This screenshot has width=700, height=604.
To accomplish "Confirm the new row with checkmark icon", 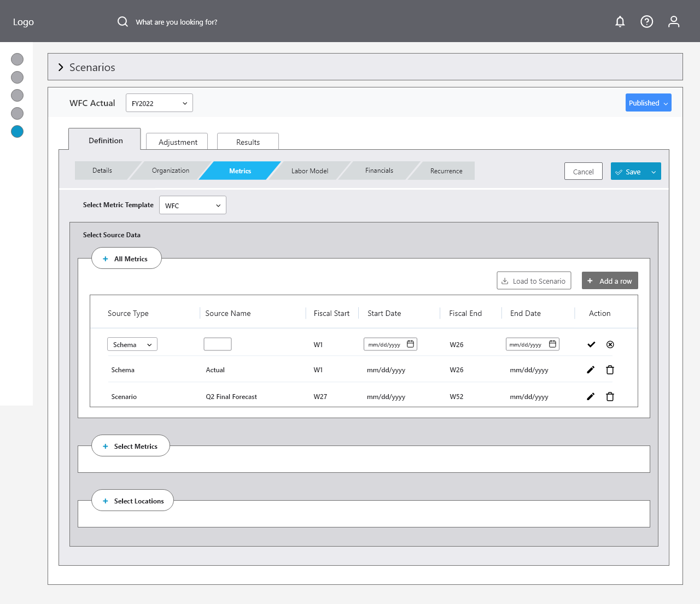I will coord(591,344).
